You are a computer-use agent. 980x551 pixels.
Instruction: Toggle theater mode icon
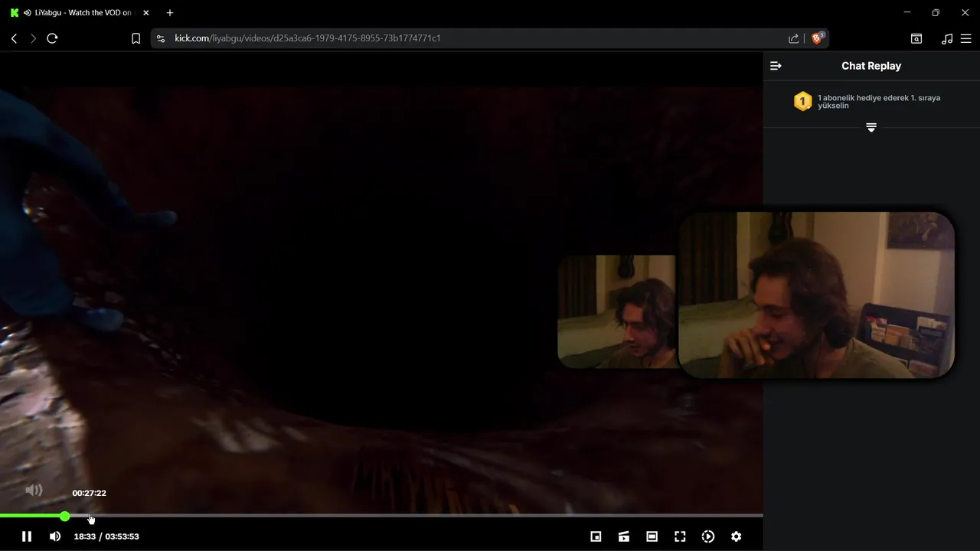[x=652, y=536]
